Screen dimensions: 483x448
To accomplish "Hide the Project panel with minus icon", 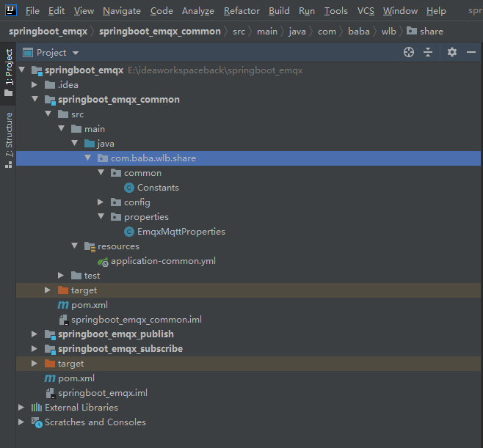I will point(471,52).
